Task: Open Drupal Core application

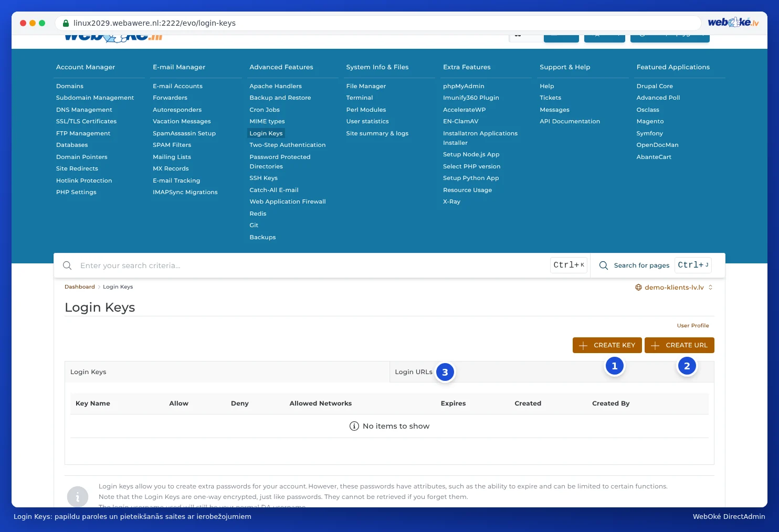Action: tap(655, 86)
